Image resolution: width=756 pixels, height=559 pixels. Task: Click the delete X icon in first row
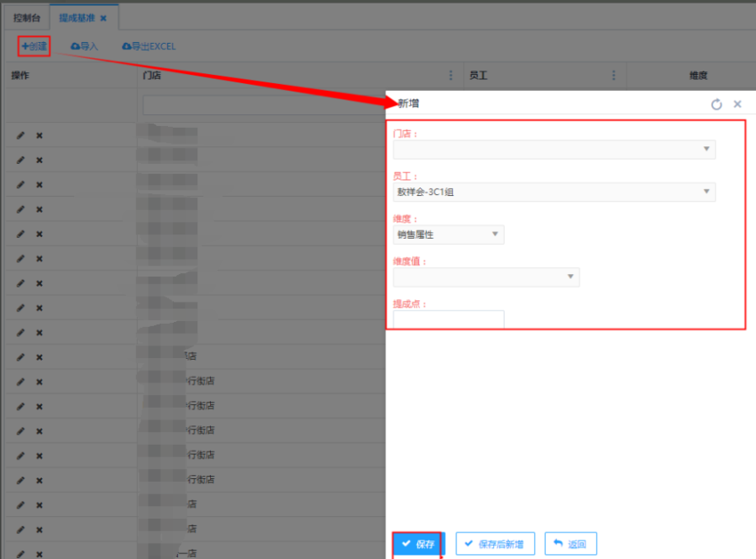click(x=39, y=135)
